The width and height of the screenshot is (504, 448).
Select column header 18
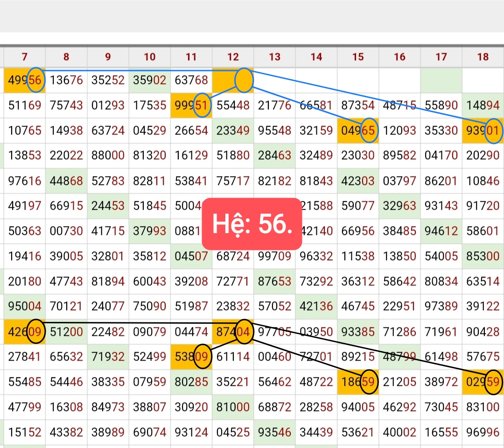click(483, 57)
